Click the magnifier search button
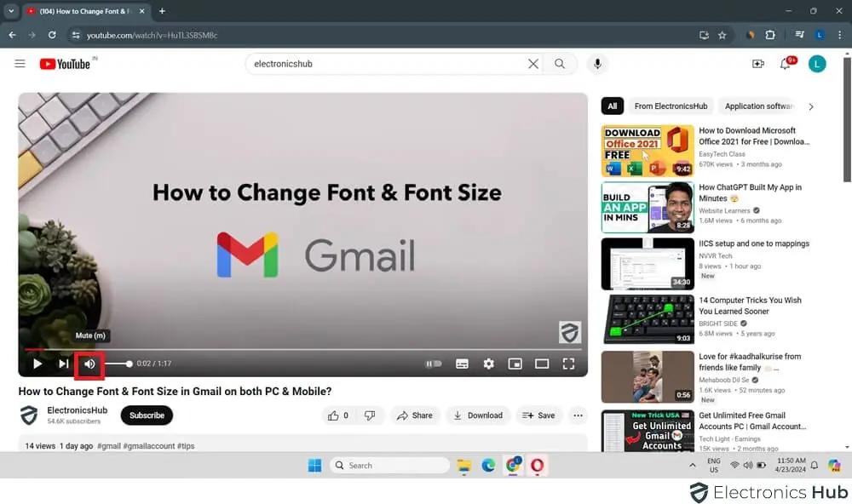Viewport: 852px width, 504px height. pyautogui.click(x=559, y=64)
